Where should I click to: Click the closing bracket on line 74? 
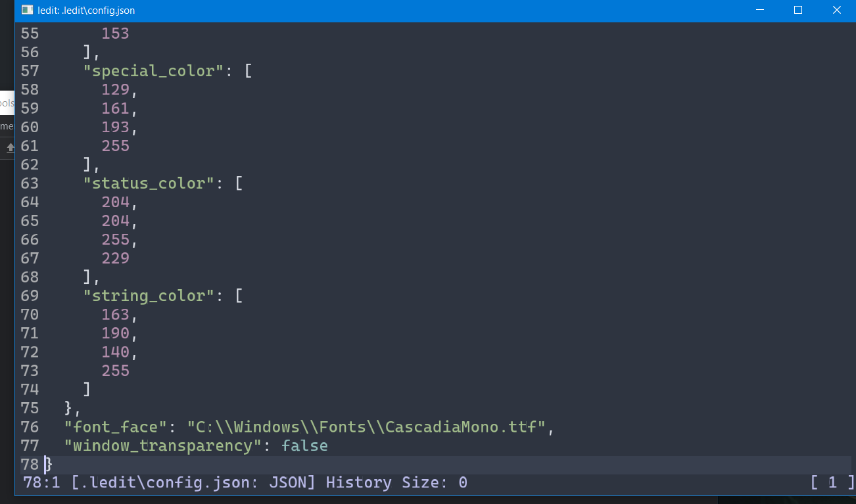click(x=87, y=389)
